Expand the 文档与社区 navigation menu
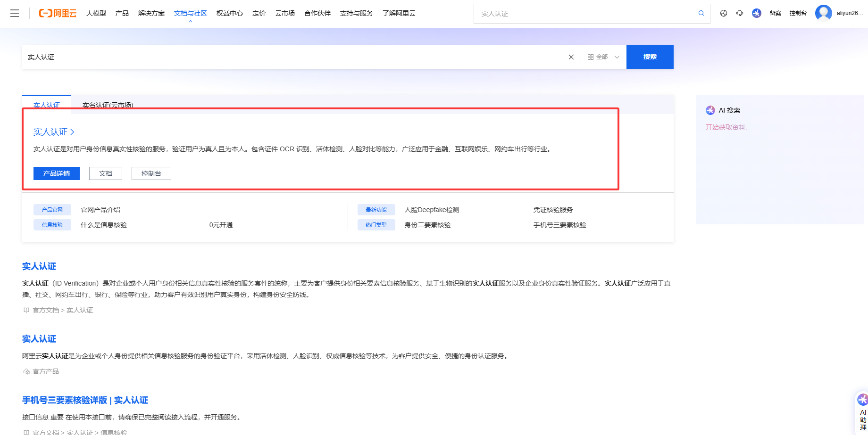Image resolution: width=868 pixels, height=435 pixels. click(190, 13)
